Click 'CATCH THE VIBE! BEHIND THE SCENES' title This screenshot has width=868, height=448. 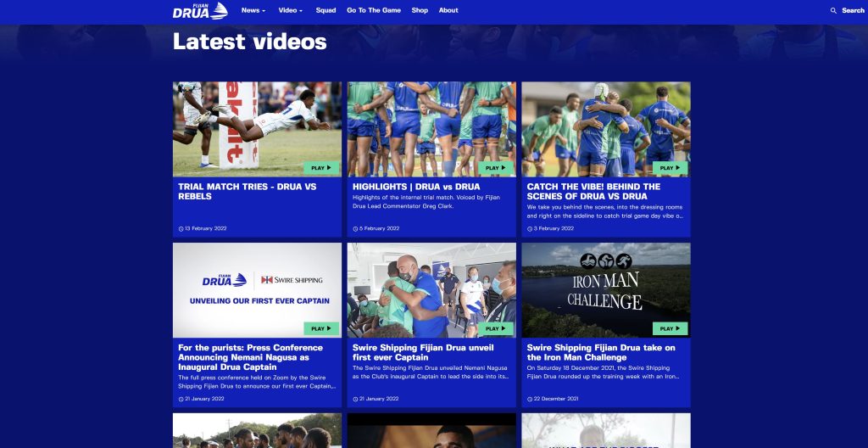[593, 191]
